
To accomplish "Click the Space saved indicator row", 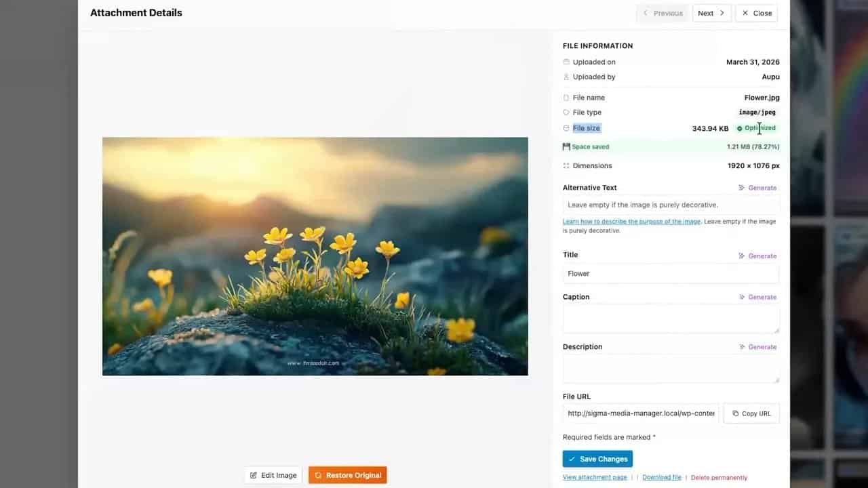I will (x=671, y=146).
